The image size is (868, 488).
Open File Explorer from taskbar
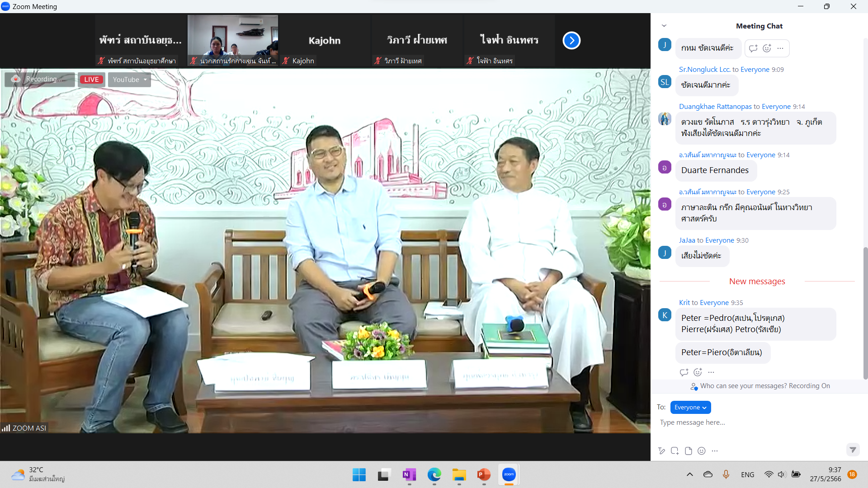click(459, 474)
